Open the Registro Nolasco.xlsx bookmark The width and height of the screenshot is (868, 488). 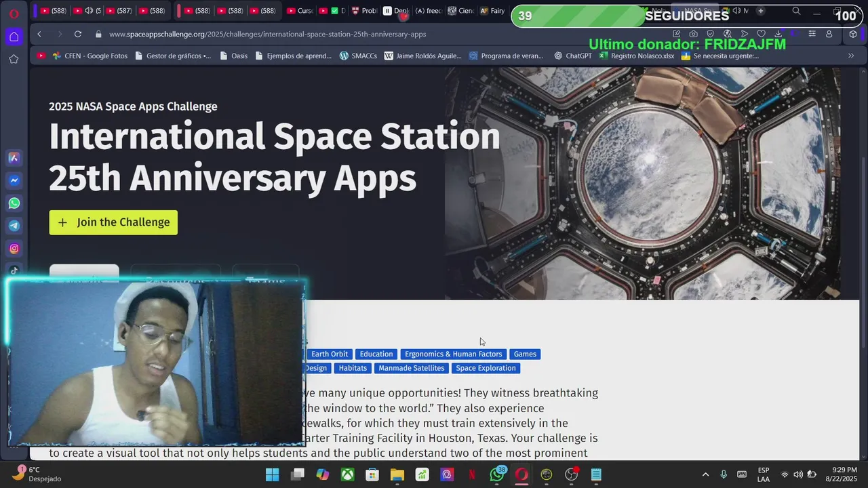pyautogui.click(x=637, y=56)
